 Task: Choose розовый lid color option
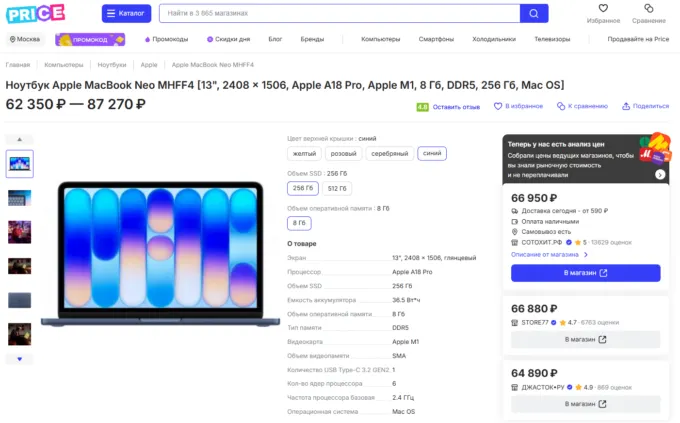tap(343, 154)
